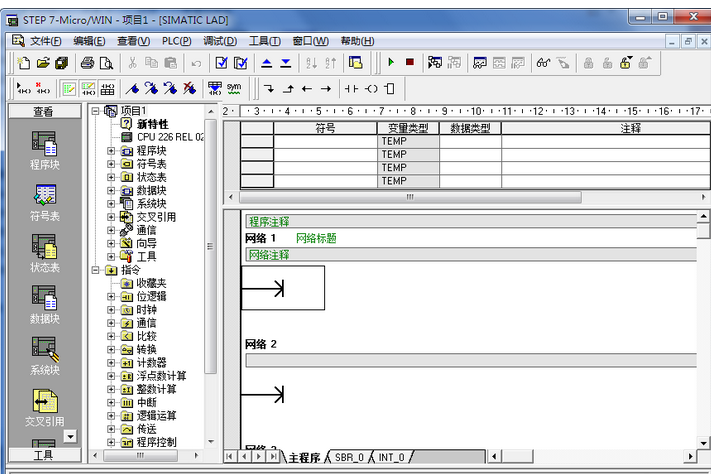Collapse the 项目1 tree root
Viewport: 711px width, 474px height.
95,111
